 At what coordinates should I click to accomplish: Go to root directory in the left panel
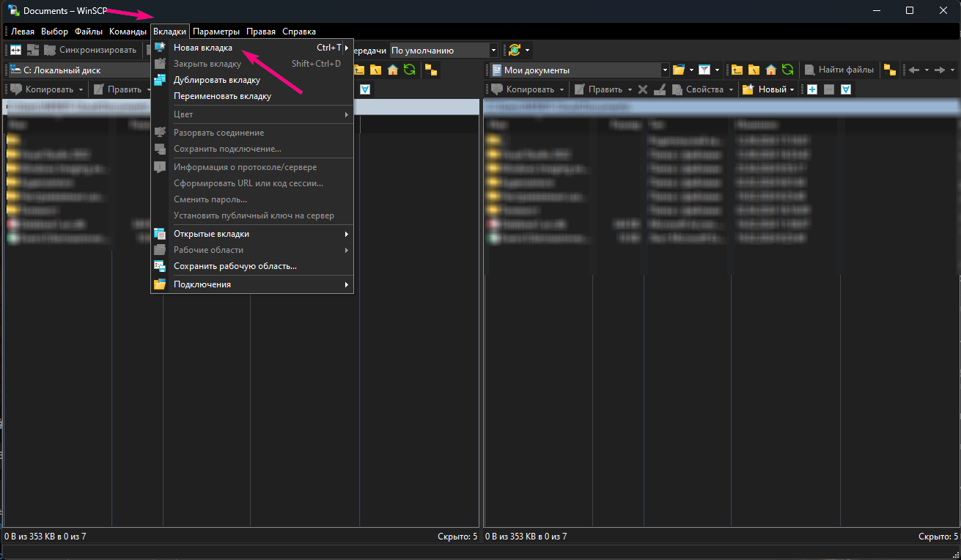pos(376,70)
